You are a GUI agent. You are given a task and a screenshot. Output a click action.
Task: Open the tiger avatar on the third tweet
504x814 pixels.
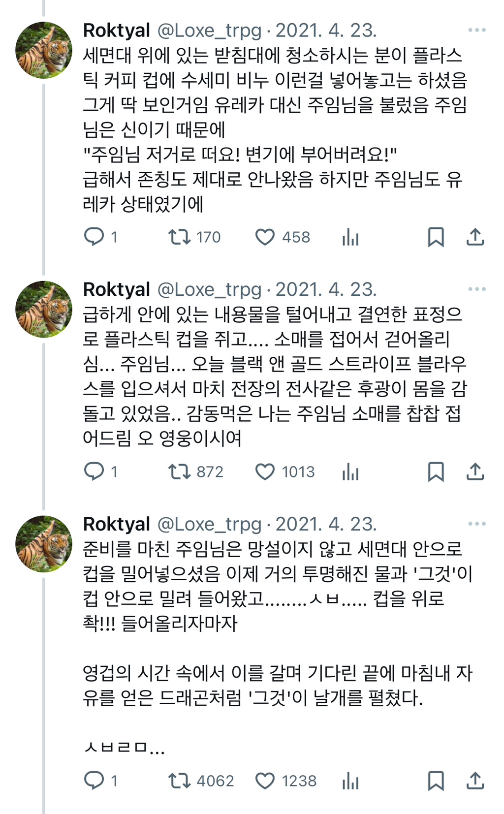(x=44, y=544)
